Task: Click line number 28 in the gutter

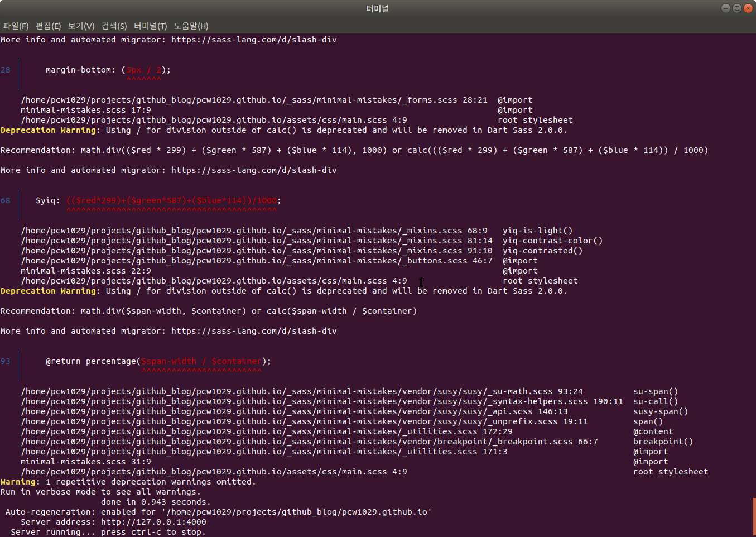Action: point(6,69)
